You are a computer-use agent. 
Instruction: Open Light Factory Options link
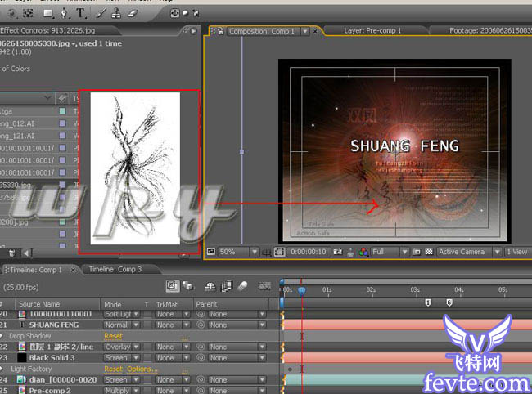[142, 369]
